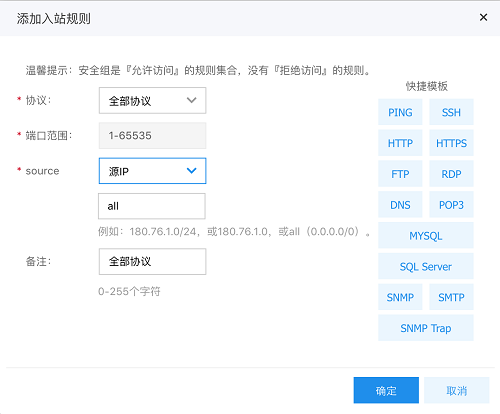Image resolution: width=500 pixels, height=414 pixels.
Task: Choose the FTP quick template
Action: coord(400,174)
